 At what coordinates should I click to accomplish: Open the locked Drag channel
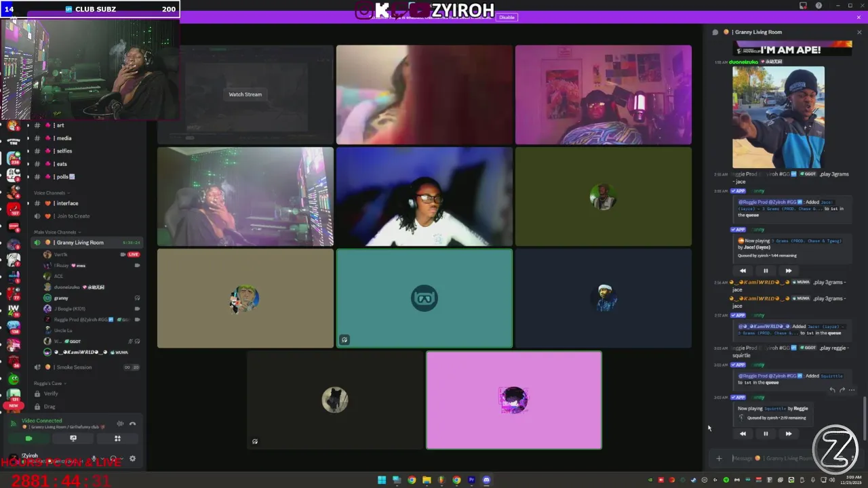pyautogui.click(x=86, y=407)
